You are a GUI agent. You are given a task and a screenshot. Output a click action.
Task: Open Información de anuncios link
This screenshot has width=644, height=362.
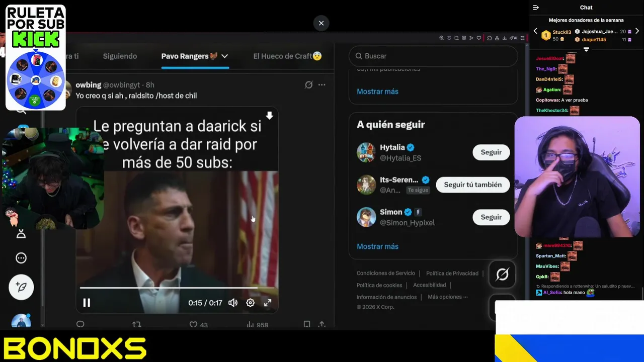[386, 297]
